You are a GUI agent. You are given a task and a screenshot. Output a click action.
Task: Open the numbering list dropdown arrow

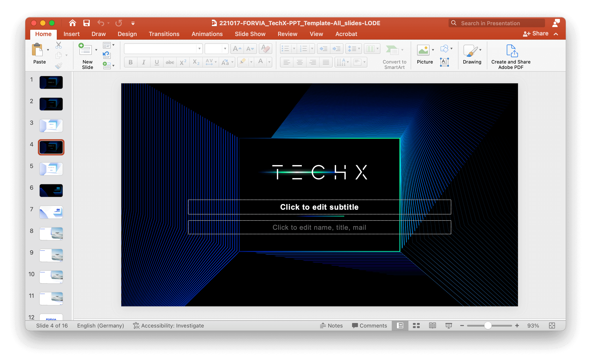pos(312,49)
